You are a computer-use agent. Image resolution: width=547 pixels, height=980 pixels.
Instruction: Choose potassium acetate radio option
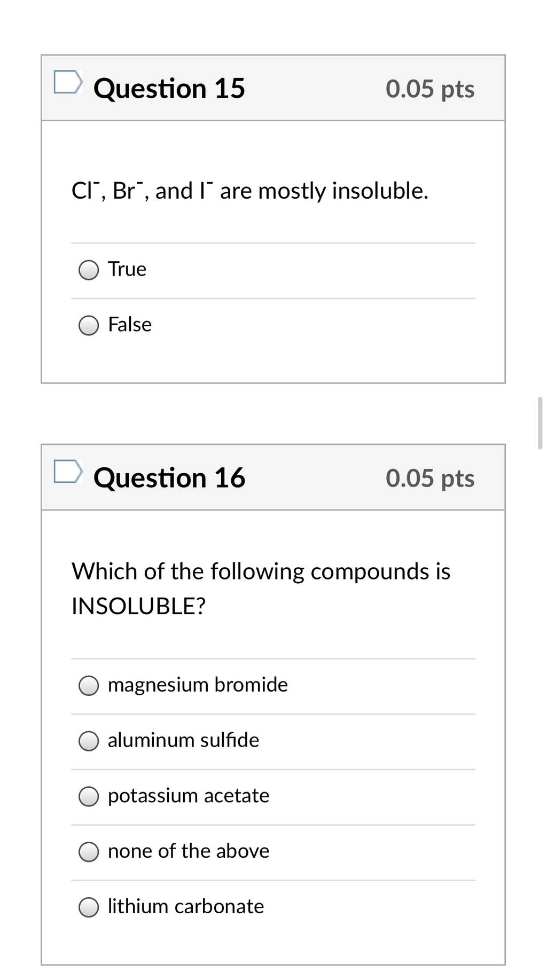coord(89,796)
